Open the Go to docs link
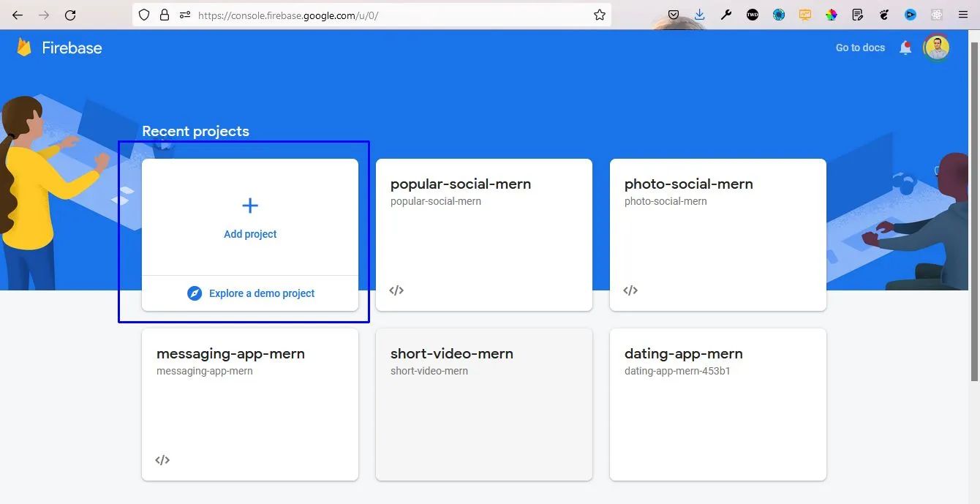This screenshot has height=504, width=980. coord(860,48)
